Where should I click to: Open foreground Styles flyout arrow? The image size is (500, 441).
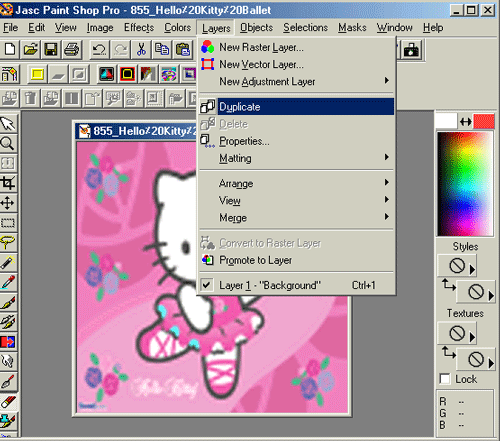click(472, 269)
